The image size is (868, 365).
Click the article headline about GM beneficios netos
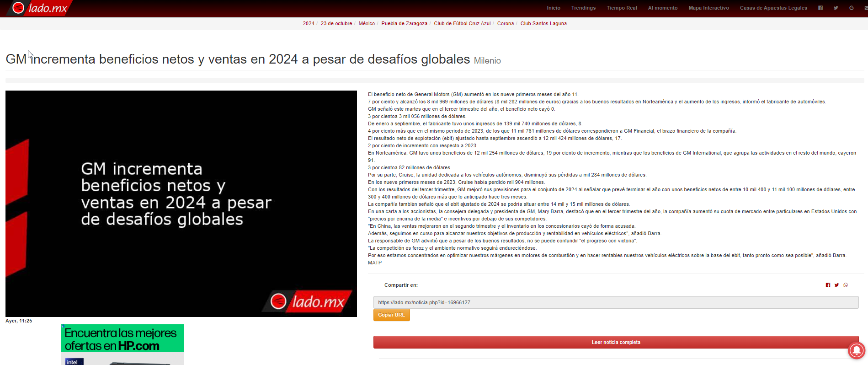coord(238,59)
